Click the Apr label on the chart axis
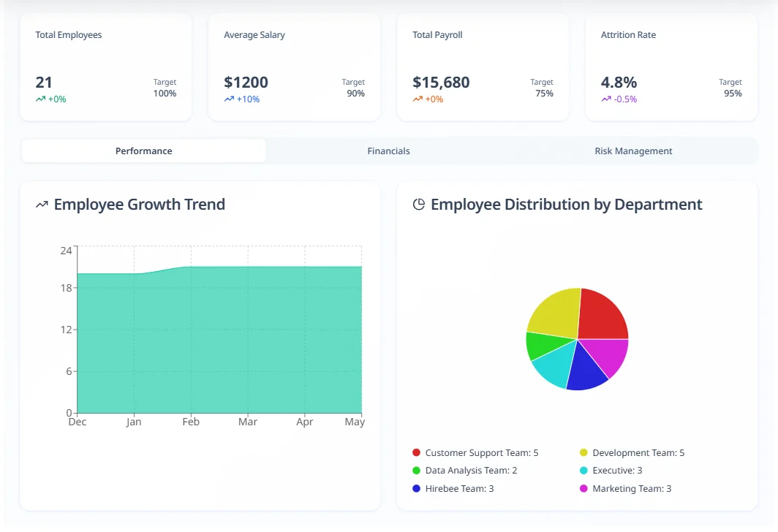Viewport: 778px width, 532px height. click(x=305, y=422)
